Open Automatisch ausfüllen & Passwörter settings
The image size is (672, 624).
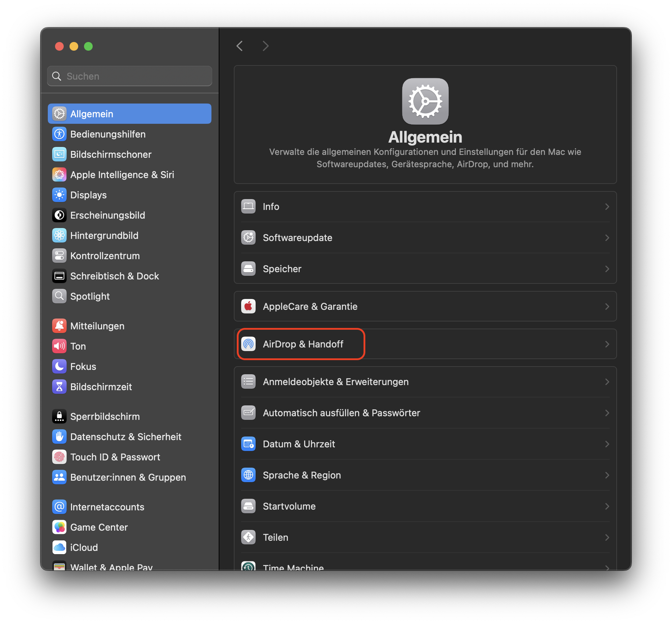341,413
